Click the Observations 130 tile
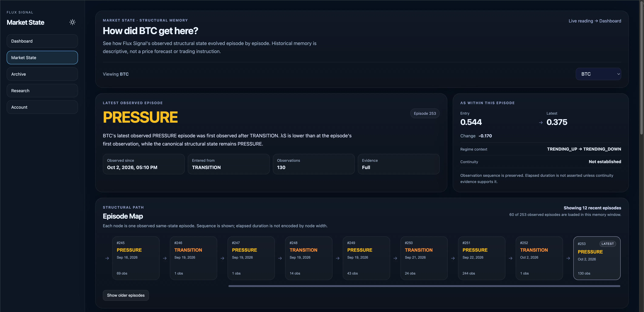The image size is (644, 312). coord(314,164)
